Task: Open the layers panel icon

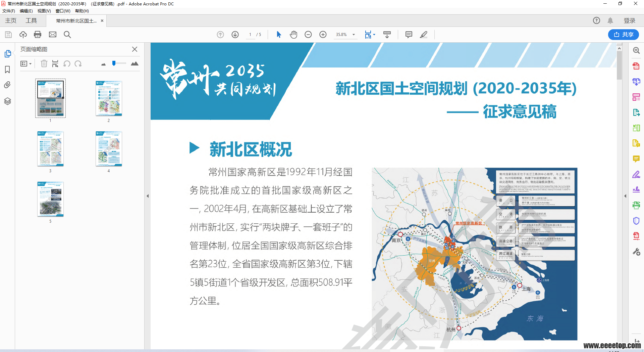Action: (x=7, y=101)
